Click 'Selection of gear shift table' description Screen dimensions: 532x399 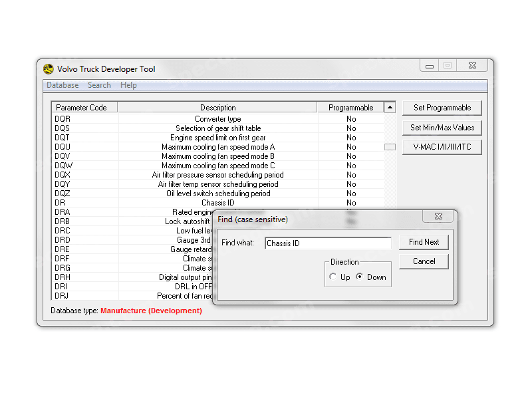tap(218, 128)
